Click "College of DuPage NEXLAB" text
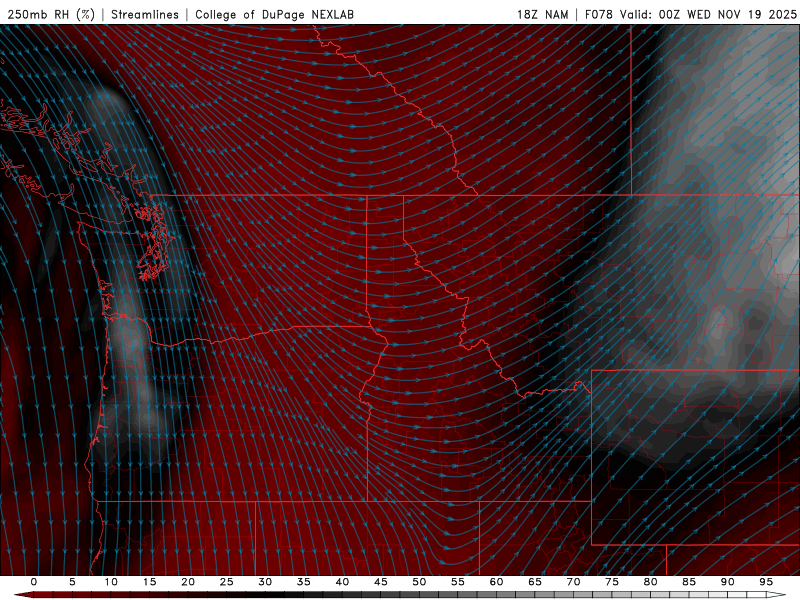The width and height of the screenshot is (800, 600). pyautogui.click(x=274, y=14)
